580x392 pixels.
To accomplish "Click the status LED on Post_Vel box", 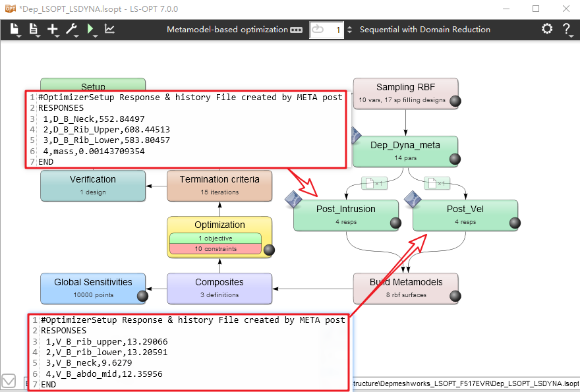I will coord(515,223).
